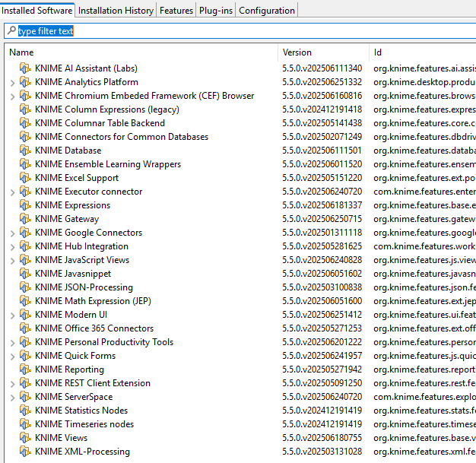Switch to the Installed Software tab

coord(37,11)
